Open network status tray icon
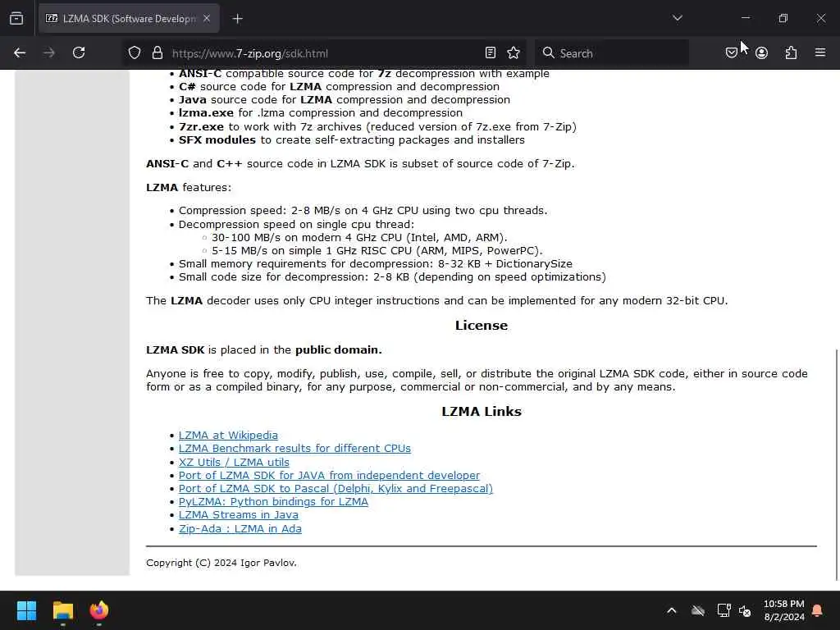This screenshot has width=840, height=630. click(x=724, y=610)
